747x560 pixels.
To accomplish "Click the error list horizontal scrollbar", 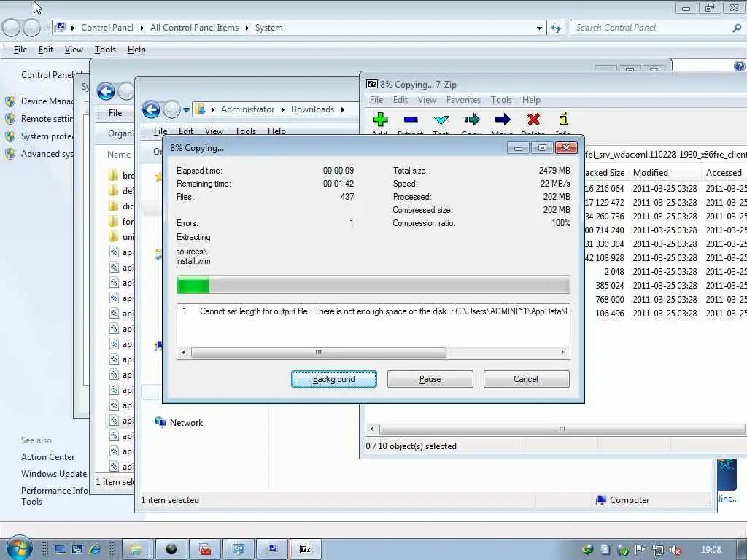I will [x=318, y=352].
